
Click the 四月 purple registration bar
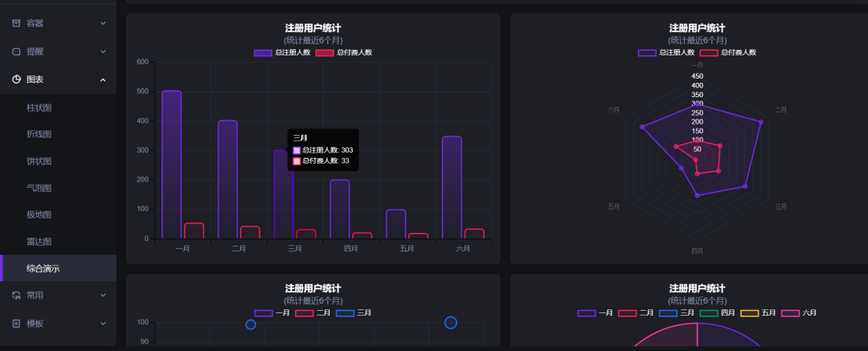pos(340,210)
